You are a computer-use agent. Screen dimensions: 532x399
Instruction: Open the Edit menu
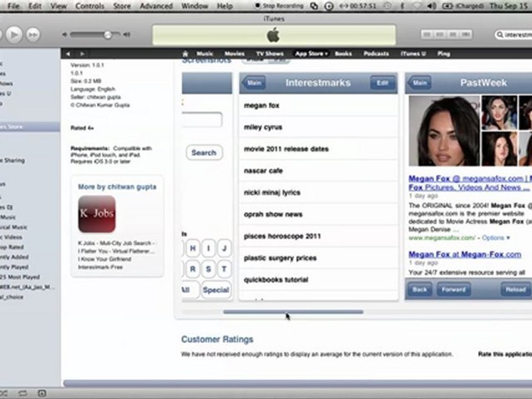34,6
